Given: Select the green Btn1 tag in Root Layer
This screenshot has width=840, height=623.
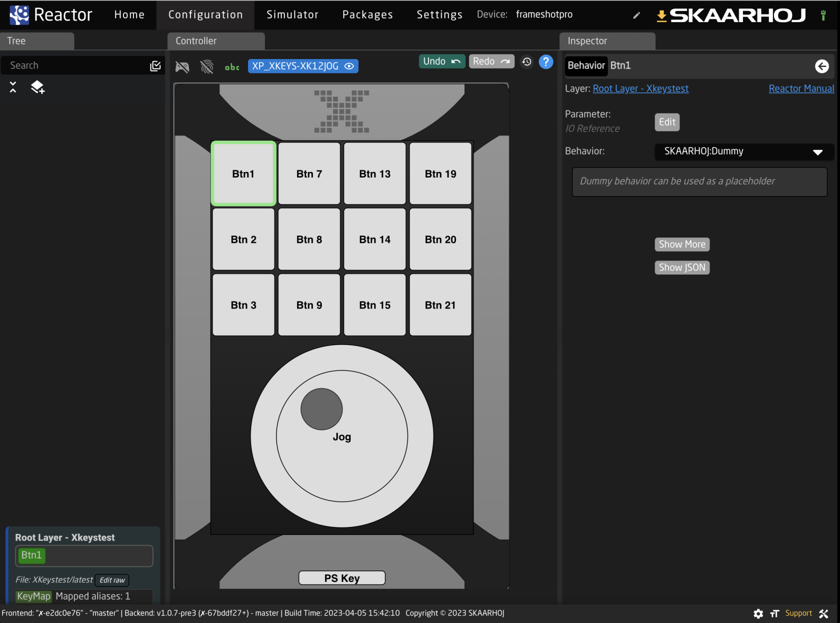Looking at the screenshot, I should coord(31,555).
